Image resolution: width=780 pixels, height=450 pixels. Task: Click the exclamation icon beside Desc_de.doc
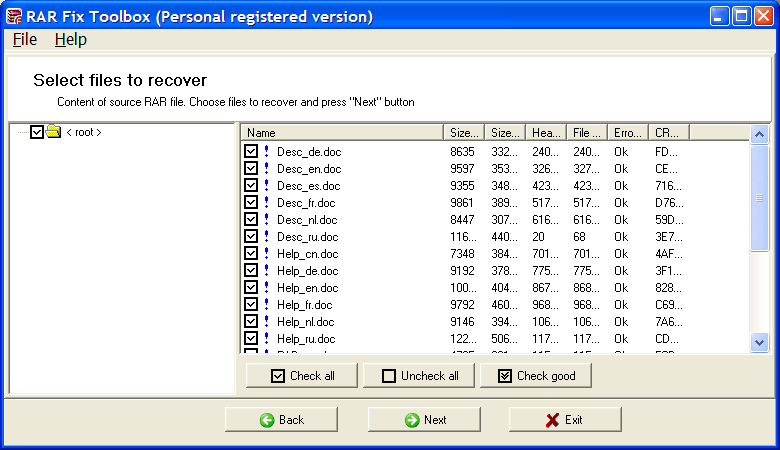(x=267, y=151)
